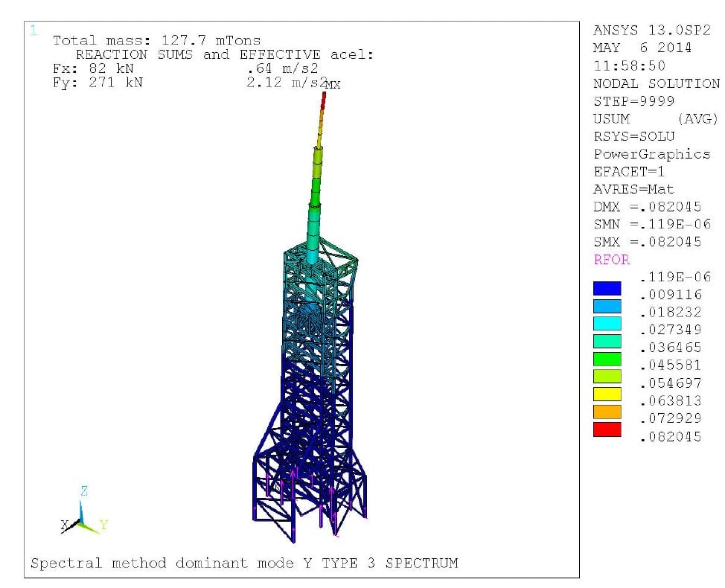
Task: Click the medium blue legend color swatch
Action: [607, 306]
